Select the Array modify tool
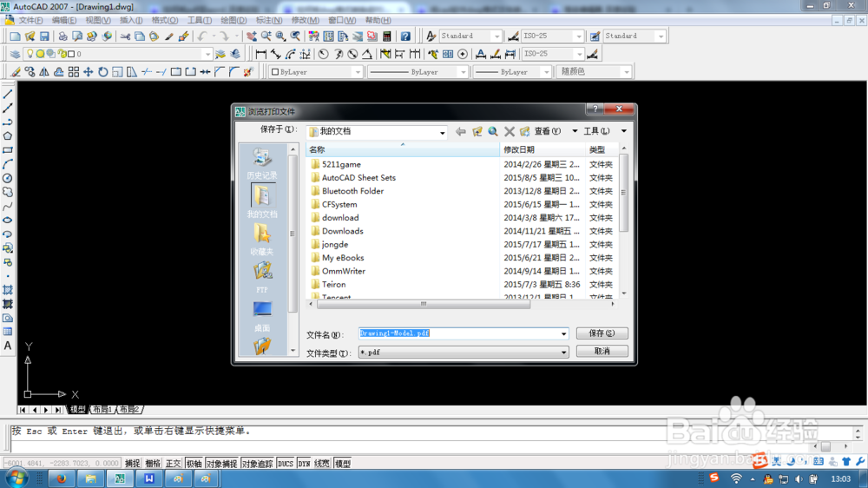 coord(74,72)
